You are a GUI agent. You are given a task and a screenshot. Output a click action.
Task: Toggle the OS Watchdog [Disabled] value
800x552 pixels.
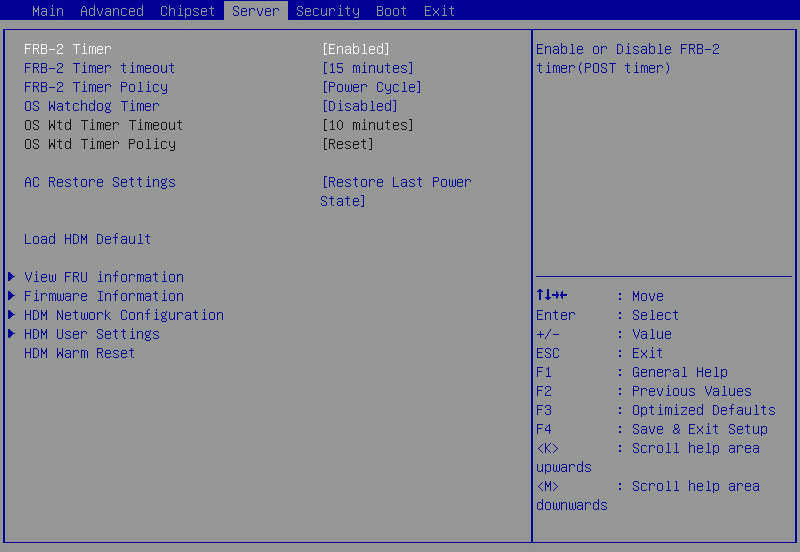point(360,106)
